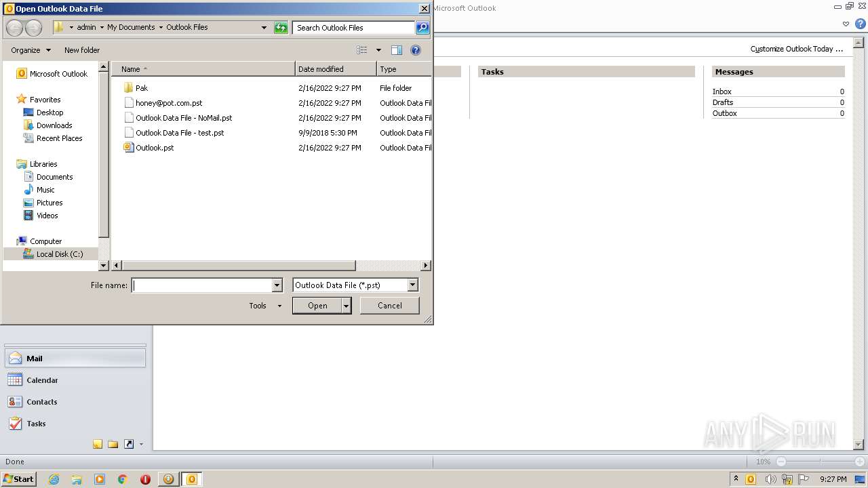This screenshot has height=488, width=868.
Task: Click the green Refresh button beside address bar
Action: [281, 28]
